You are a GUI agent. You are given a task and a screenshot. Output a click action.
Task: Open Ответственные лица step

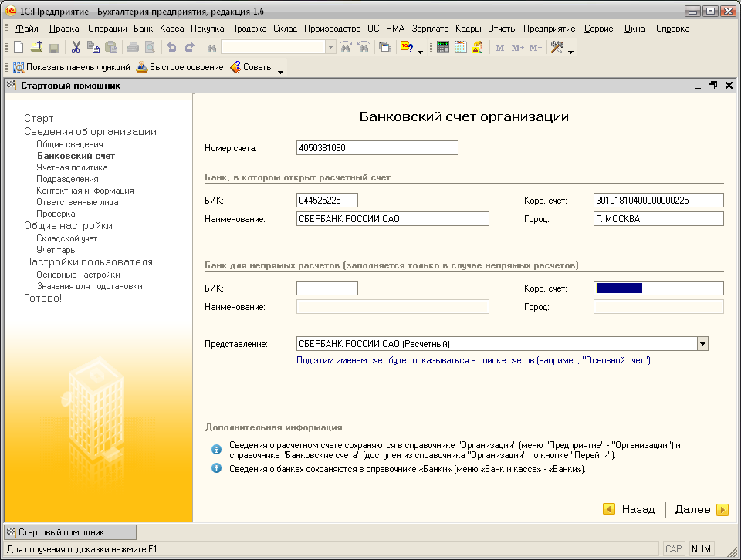click(77, 202)
